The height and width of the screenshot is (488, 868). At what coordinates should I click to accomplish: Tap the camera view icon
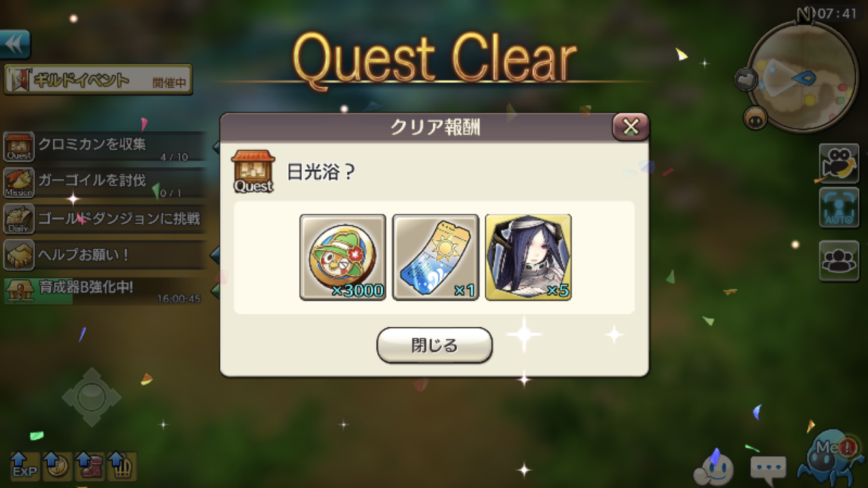pos(839,163)
